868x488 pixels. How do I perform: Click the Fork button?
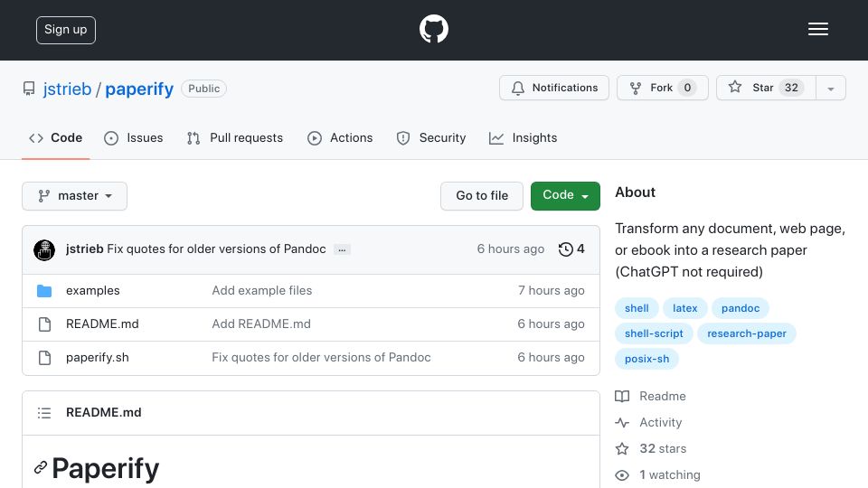[x=663, y=88]
